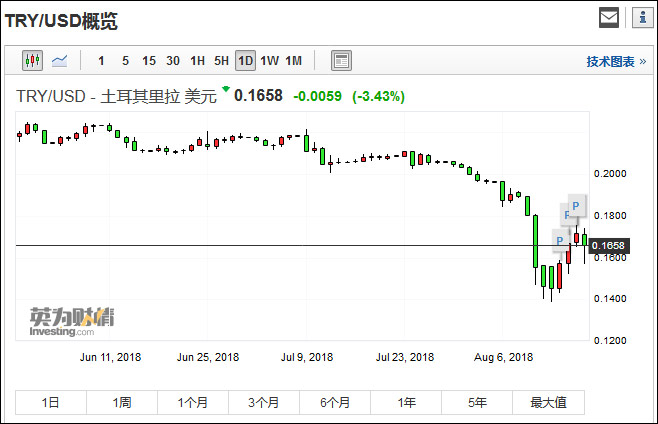Viewport: 658px width, 424px height.
Task: Click the 0.1800 axis value
Action: pyautogui.click(x=610, y=216)
